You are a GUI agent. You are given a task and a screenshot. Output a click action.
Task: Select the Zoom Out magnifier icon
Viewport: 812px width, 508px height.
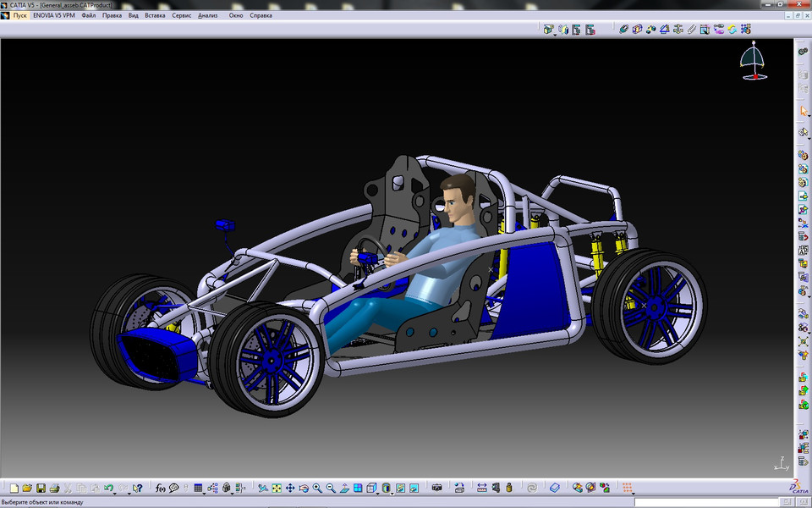330,488
